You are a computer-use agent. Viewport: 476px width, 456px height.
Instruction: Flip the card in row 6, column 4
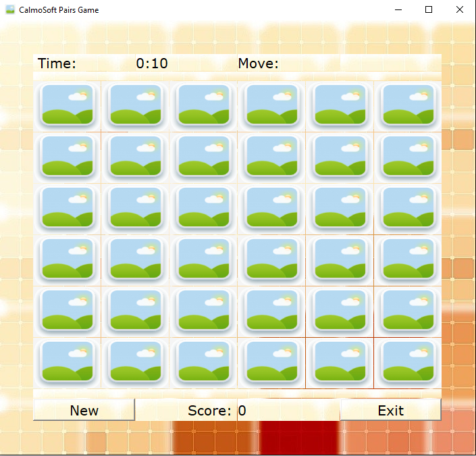coord(271,362)
